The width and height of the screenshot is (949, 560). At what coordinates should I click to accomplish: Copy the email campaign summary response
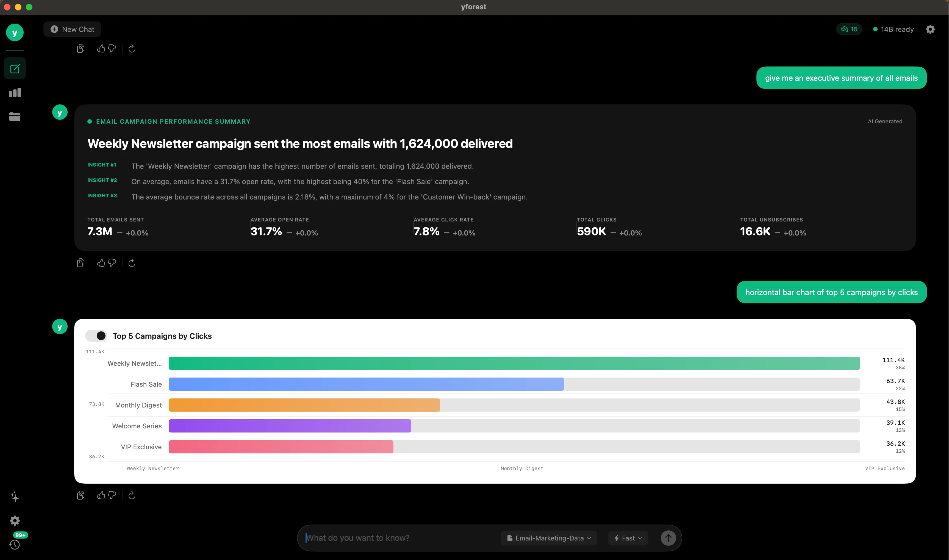coord(81,263)
